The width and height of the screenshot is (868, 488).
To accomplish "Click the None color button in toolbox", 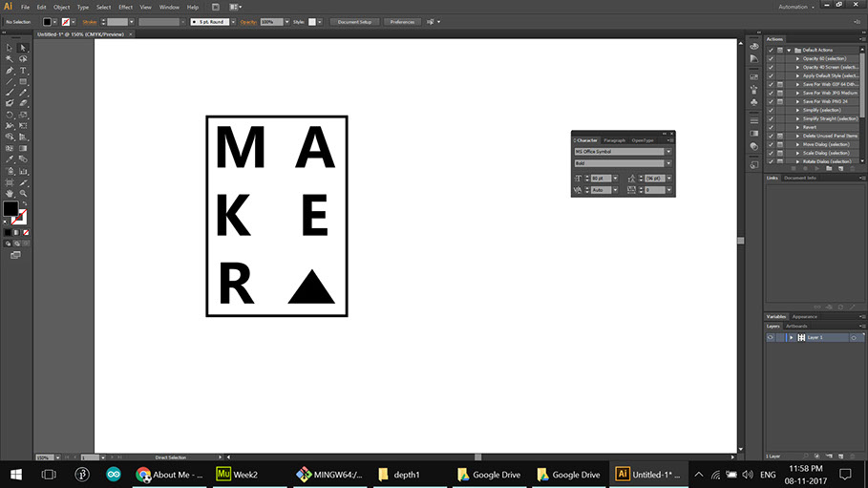I will pyautogui.click(x=26, y=233).
